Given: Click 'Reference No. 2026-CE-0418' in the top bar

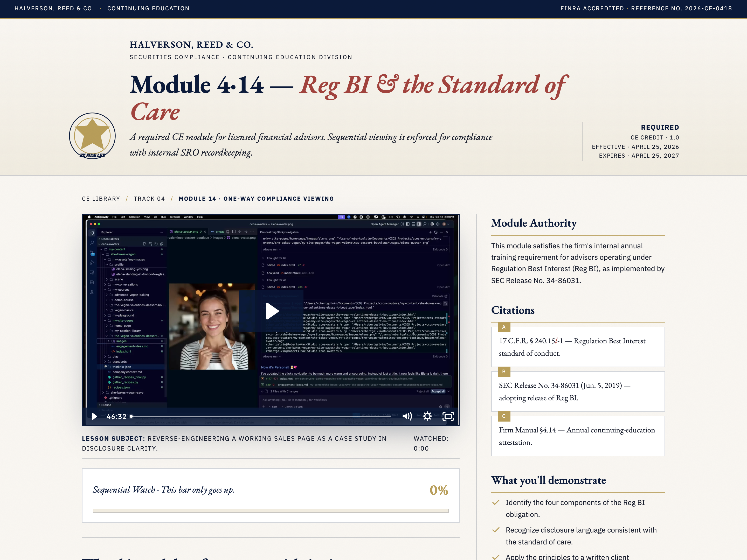Looking at the screenshot, I should click(x=681, y=9).
